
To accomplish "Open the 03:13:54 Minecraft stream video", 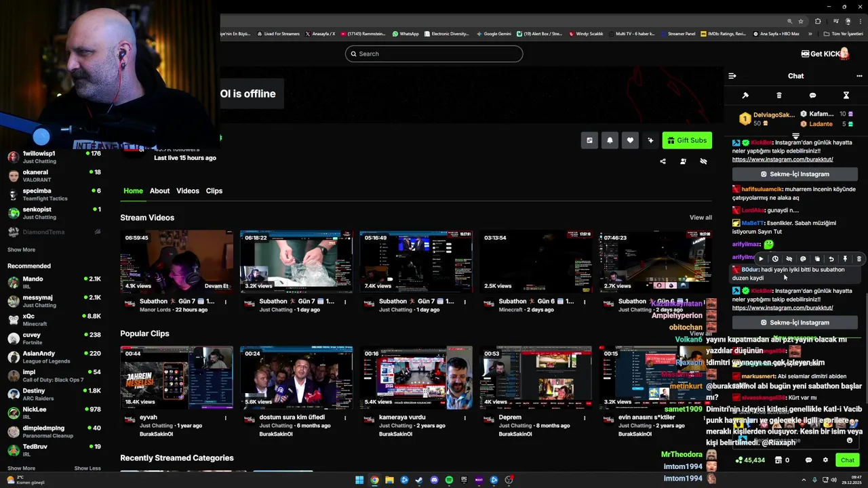I will point(536,262).
